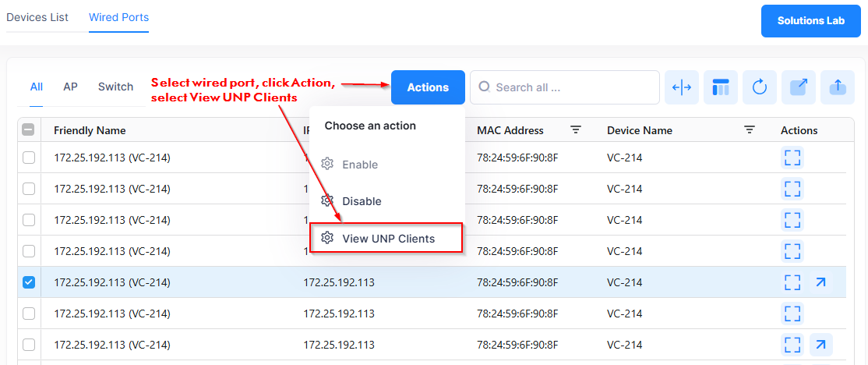Open the column chooser table icon

click(721, 87)
